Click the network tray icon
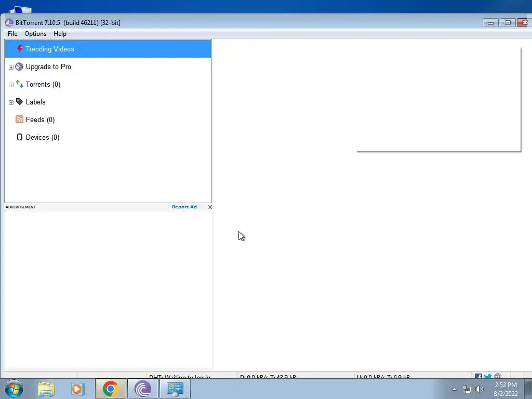Screen dimensions: 532x399 tap(467, 389)
